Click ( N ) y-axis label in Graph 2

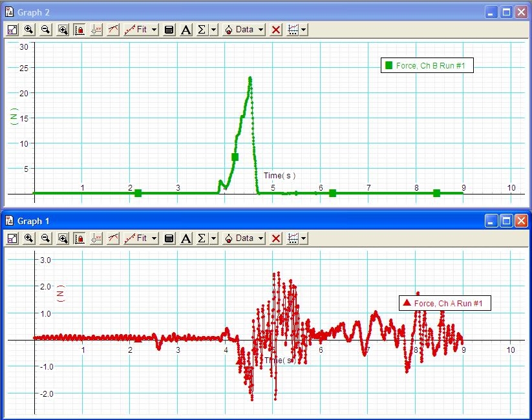[x=14, y=116]
